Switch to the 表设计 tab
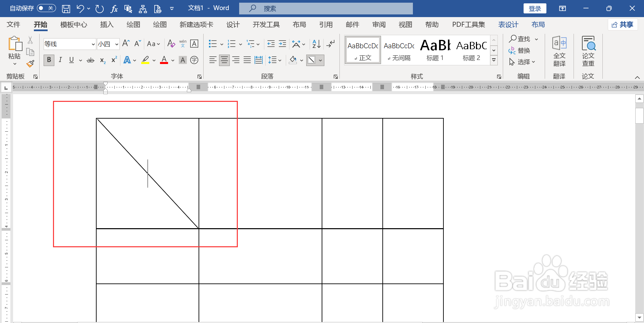This screenshot has width=644, height=323. (508, 24)
